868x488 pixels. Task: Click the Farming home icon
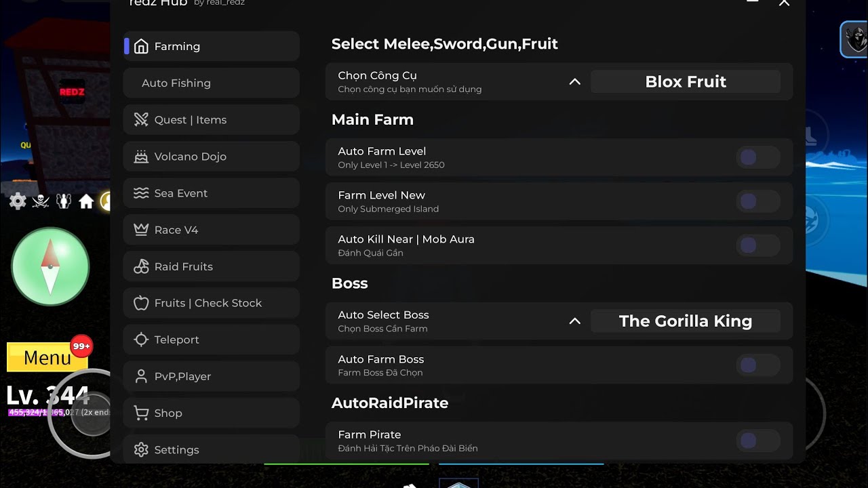(x=141, y=47)
